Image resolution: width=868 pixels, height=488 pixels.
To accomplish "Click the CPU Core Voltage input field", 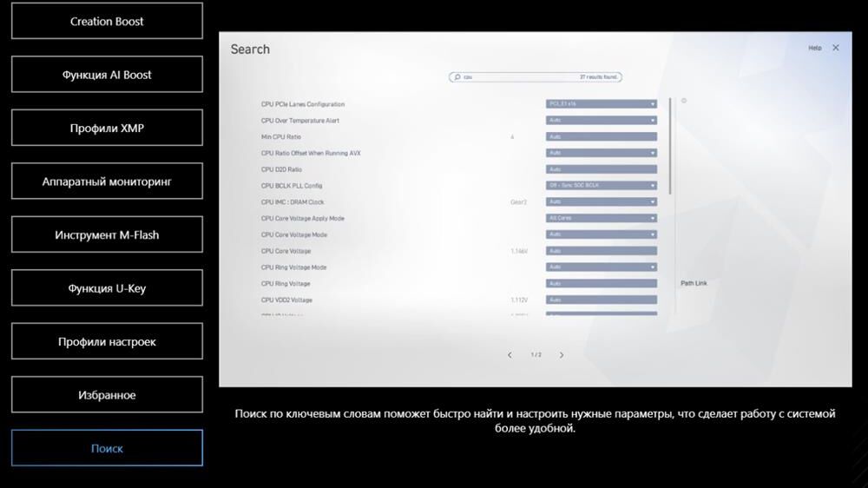I will pos(601,251).
